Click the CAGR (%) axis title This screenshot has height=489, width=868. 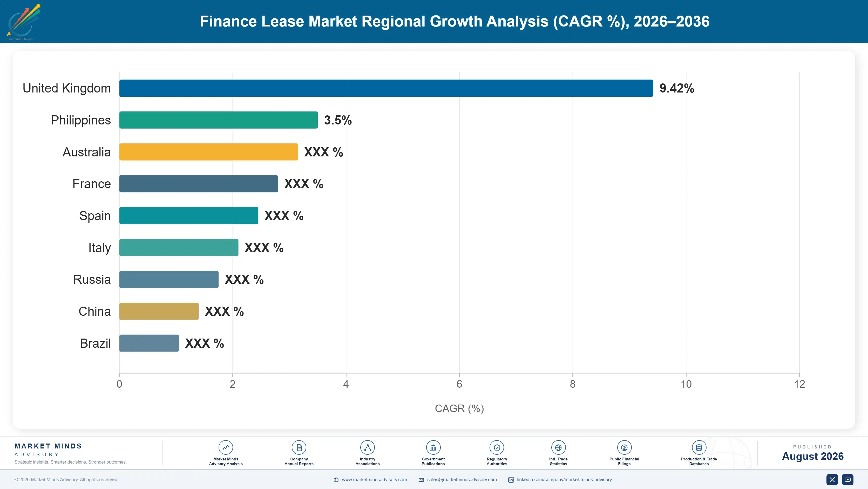pos(459,408)
